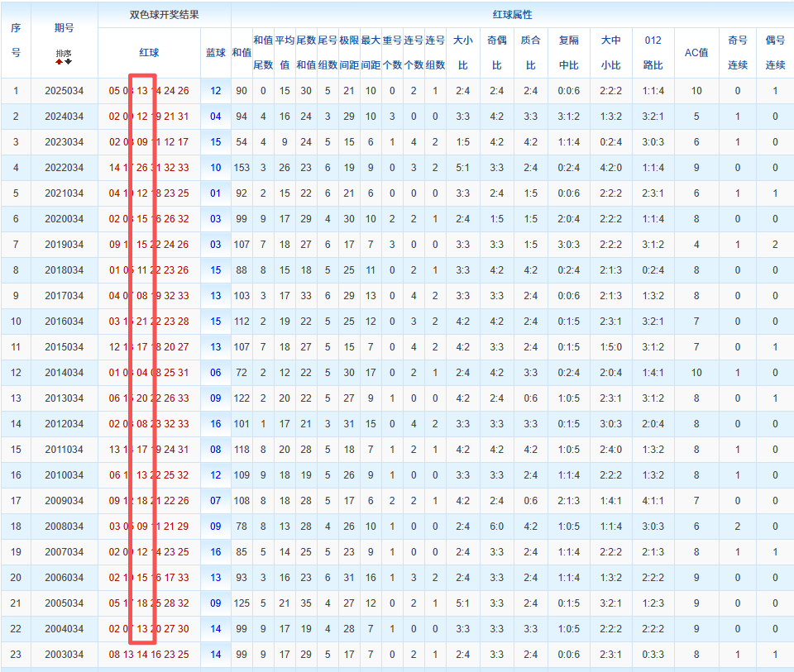This screenshot has height=672, width=794.
Task: Sort issues descending with black down arrow
Action: pos(69,62)
